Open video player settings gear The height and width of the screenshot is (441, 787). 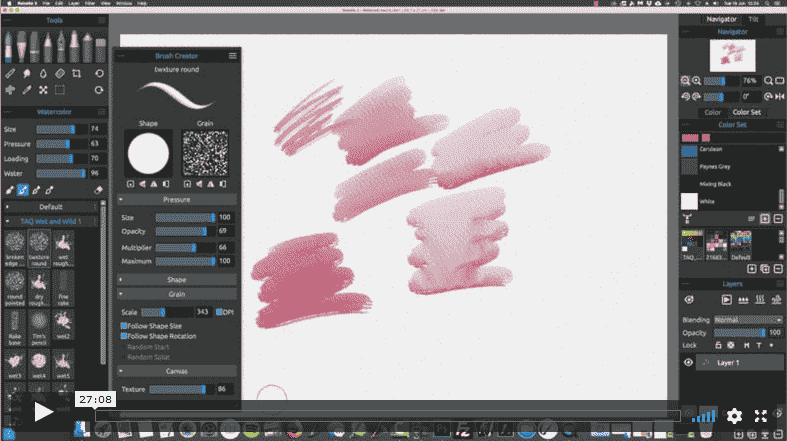tap(734, 415)
